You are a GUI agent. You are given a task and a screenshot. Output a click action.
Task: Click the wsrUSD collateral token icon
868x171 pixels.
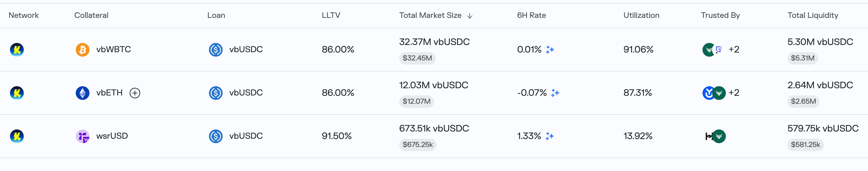click(x=83, y=136)
